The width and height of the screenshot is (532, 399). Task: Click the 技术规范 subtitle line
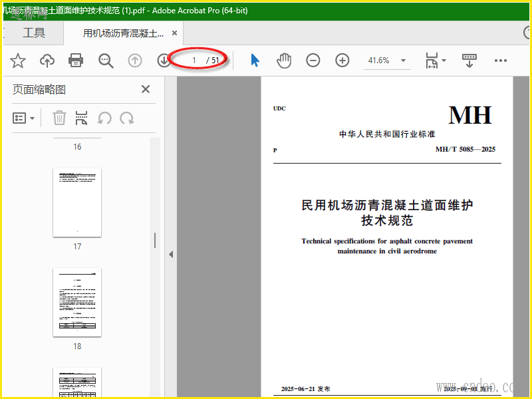coord(387,221)
